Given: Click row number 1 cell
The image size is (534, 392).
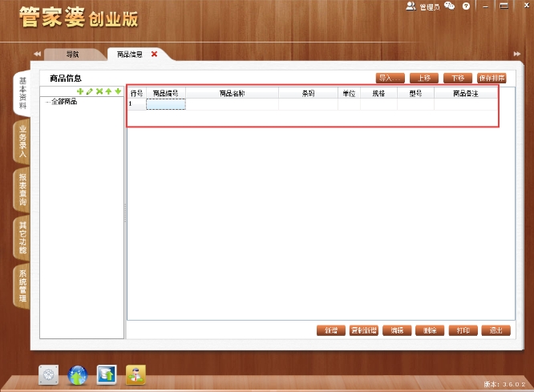Looking at the screenshot, I should [137, 104].
